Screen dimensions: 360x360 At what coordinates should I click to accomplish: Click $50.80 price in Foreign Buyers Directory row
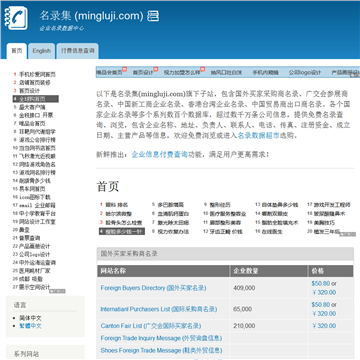click(x=321, y=284)
